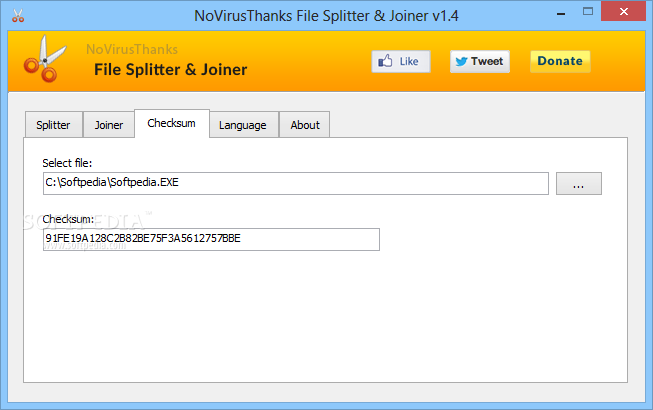Image resolution: width=653 pixels, height=410 pixels.
Task: Browse for a file with the ... button
Action: (x=579, y=183)
